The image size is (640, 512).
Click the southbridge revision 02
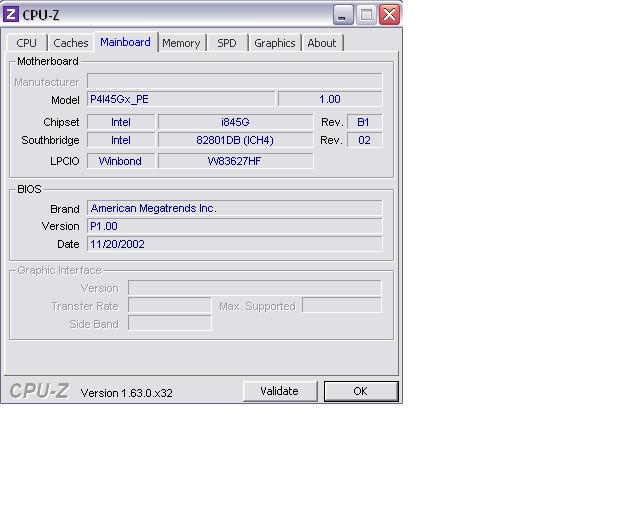coord(364,140)
